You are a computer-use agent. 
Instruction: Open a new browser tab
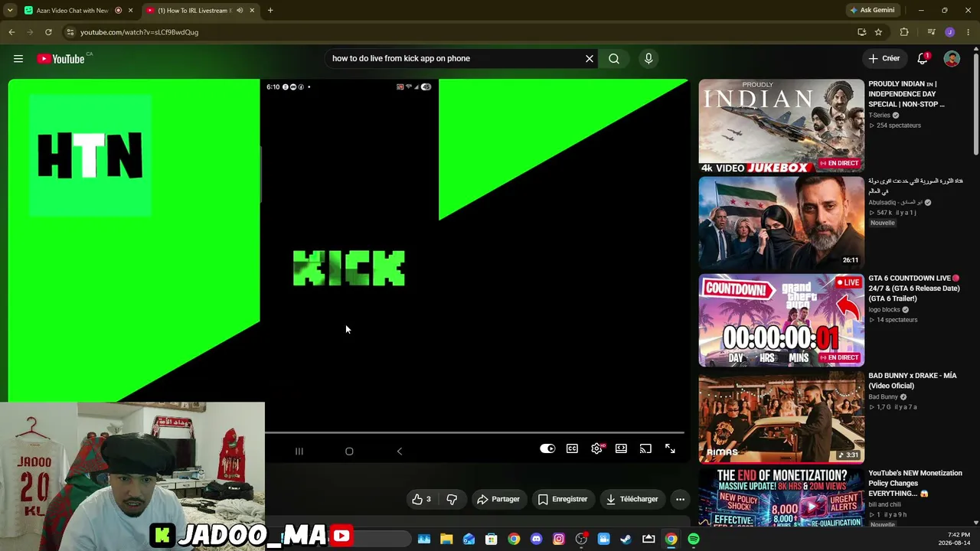coord(270,11)
